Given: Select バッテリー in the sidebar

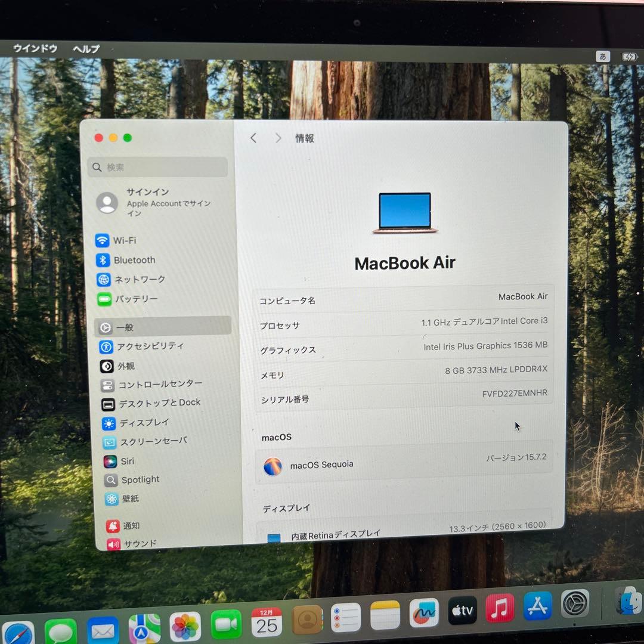Looking at the screenshot, I should [x=128, y=299].
